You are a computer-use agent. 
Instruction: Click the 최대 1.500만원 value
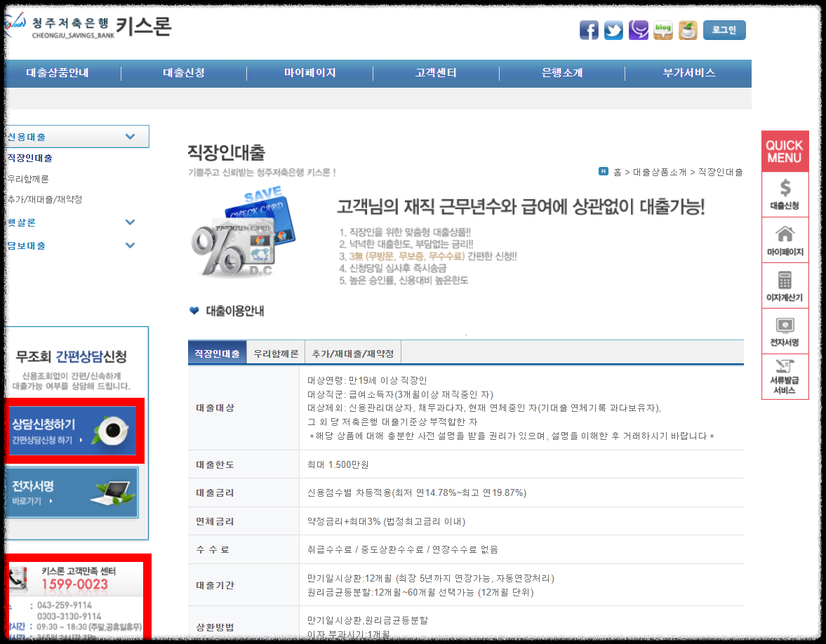338,464
